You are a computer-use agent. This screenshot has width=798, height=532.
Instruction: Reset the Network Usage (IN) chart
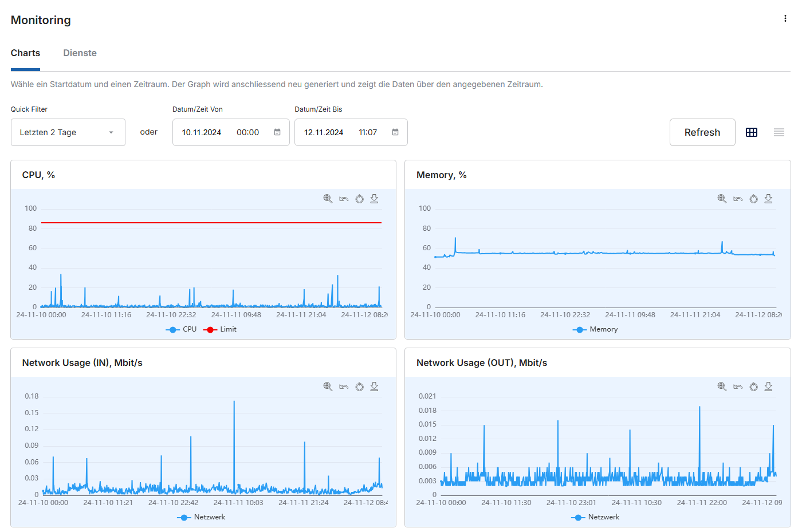(x=359, y=387)
